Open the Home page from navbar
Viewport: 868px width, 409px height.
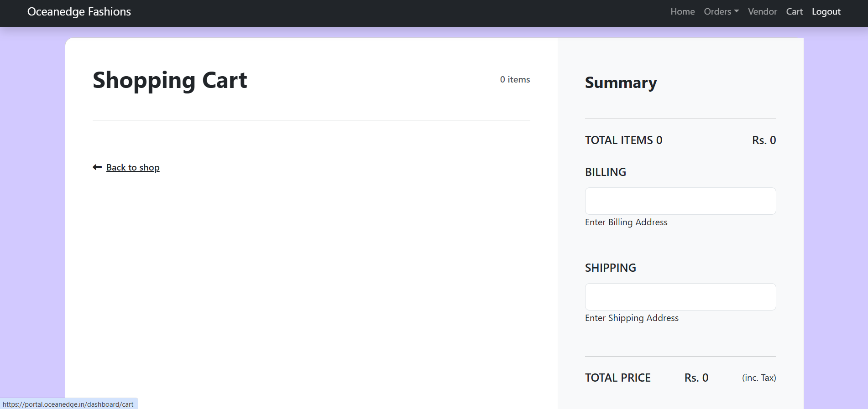pyautogui.click(x=682, y=12)
